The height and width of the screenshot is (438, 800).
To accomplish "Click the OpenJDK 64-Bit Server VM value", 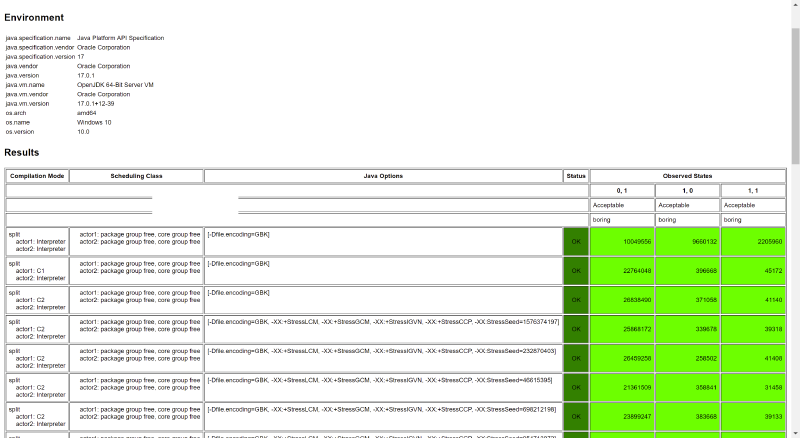I will pyautogui.click(x=113, y=85).
